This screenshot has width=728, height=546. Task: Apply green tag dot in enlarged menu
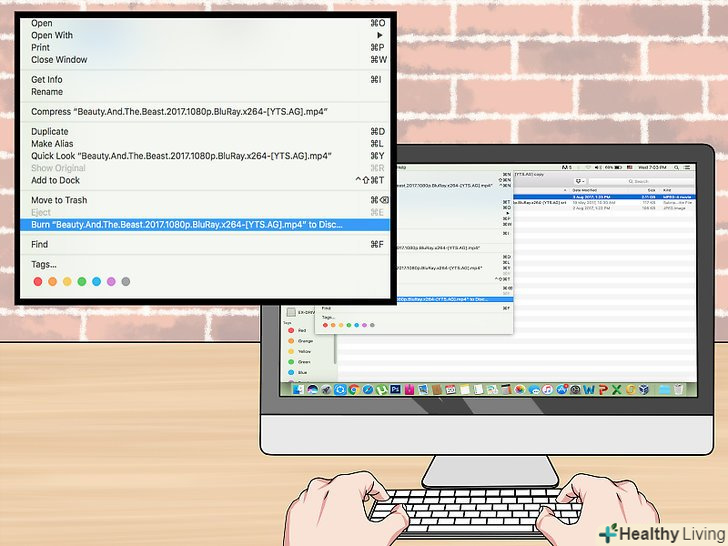[x=82, y=281]
